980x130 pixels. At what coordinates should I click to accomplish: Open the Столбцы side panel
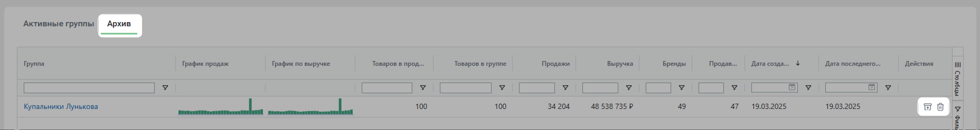958,79
